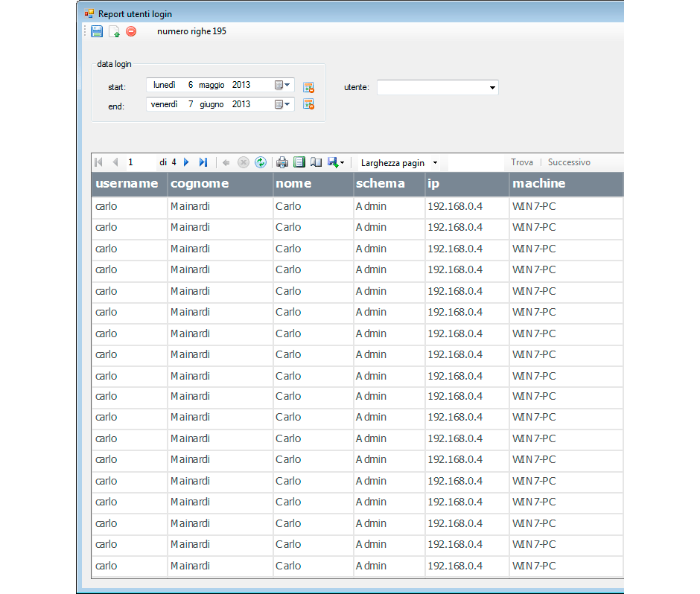Click the schema column header

point(389,184)
